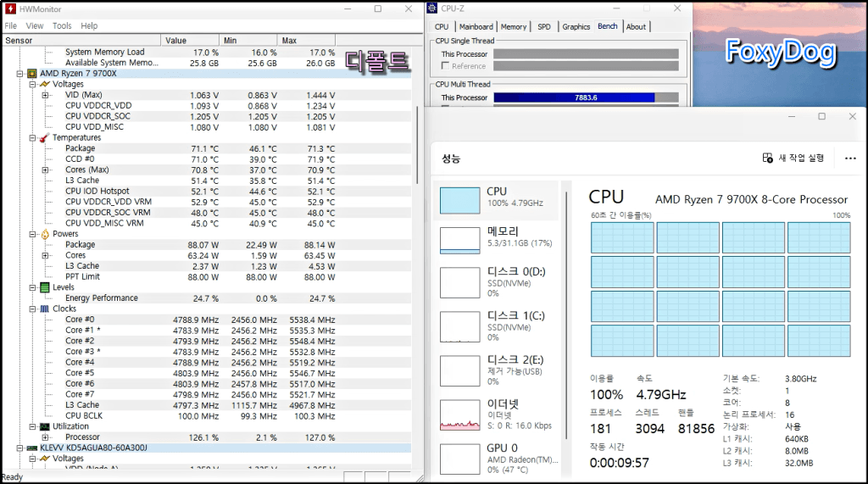Click the AMD Ryzen 7 9700X chip icon
Viewport: 868px width, 484px height.
coord(32,74)
